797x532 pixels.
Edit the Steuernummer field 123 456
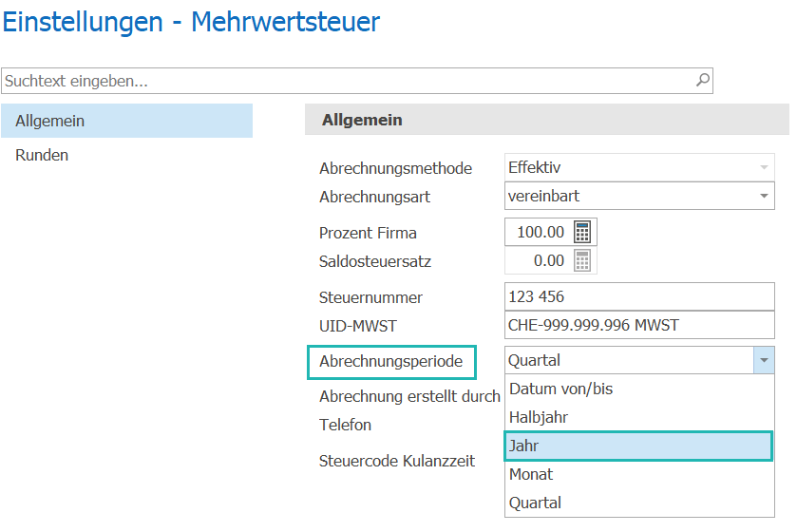pos(639,296)
